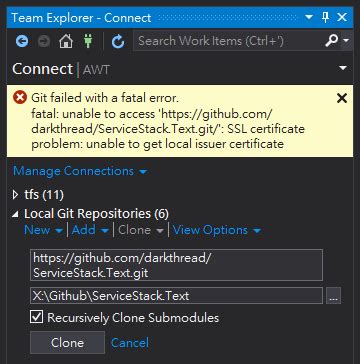The height and width of the screenshot is (364, 360).
Task: Click the magnifier search icon
Action: (332, 41)
